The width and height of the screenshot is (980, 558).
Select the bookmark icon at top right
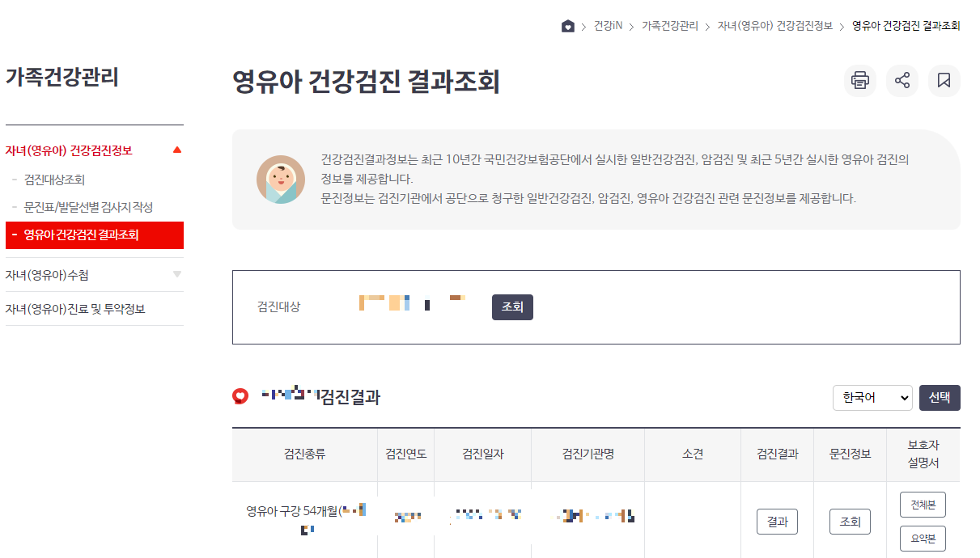coord(944,80)
